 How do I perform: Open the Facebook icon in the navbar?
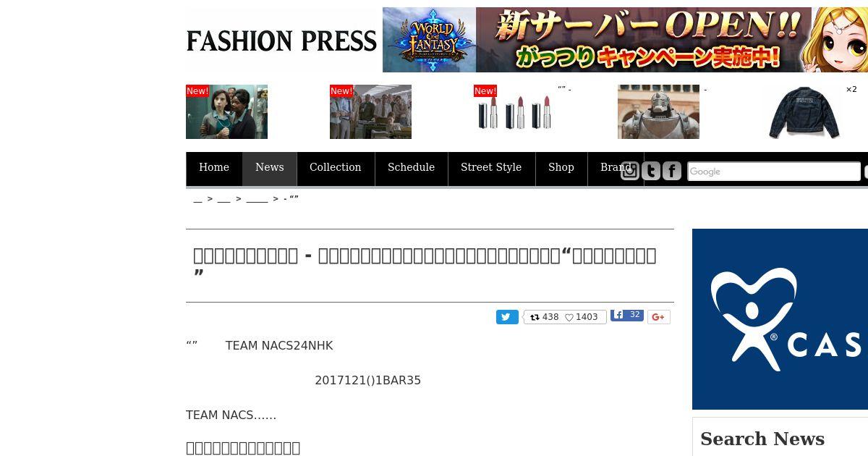click(x=672, y=171)
